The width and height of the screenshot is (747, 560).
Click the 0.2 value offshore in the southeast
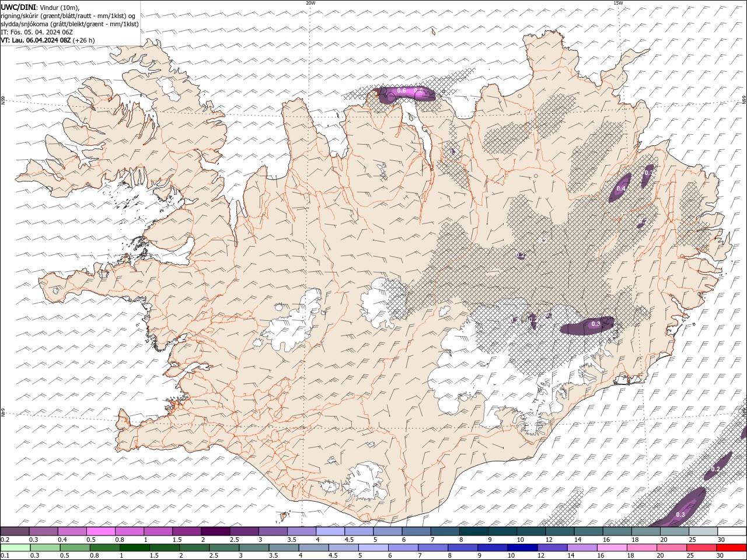point(716,470)
